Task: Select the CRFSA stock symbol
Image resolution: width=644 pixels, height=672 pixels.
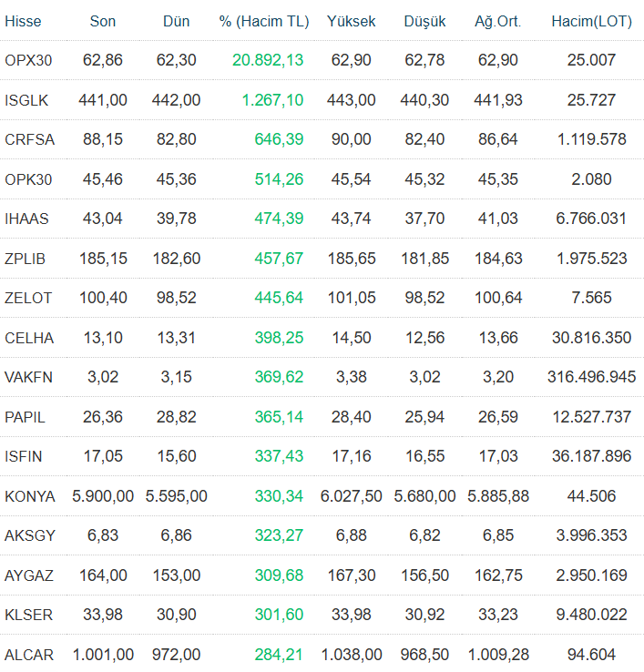Action: point(29,139)
